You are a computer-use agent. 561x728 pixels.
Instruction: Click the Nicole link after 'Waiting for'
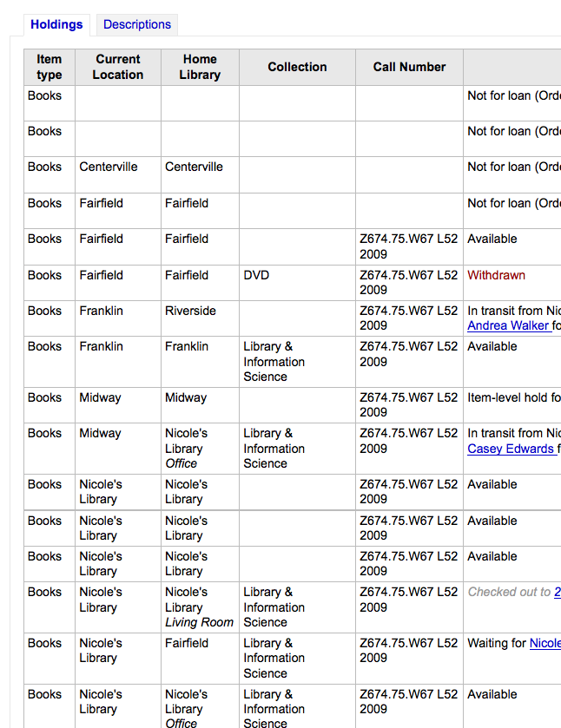coord(545,643)
